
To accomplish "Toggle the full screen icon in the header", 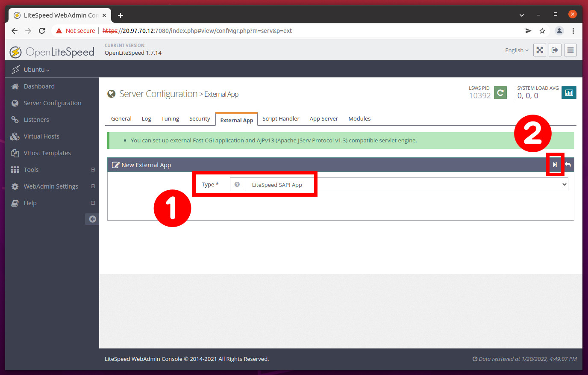I will pyautogui.click(x=540, y=50).
